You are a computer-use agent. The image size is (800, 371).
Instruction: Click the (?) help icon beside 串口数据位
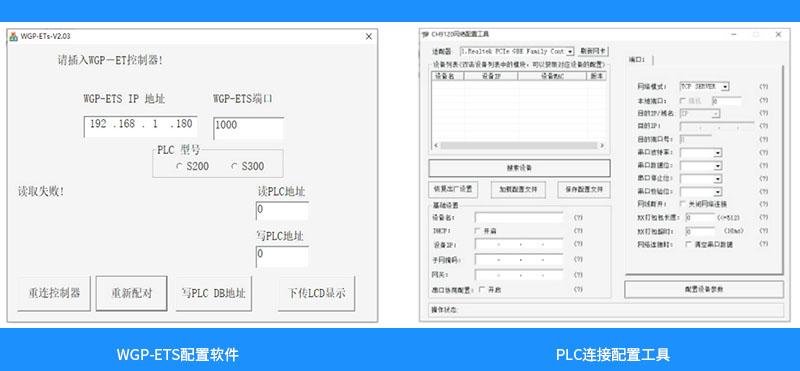[763, 166]
